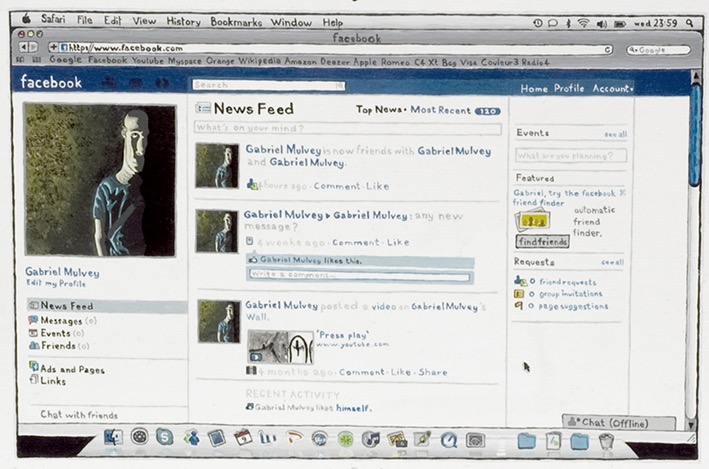Click the volume speaker icon
The image size is (709, 469).
pos(601,24)
